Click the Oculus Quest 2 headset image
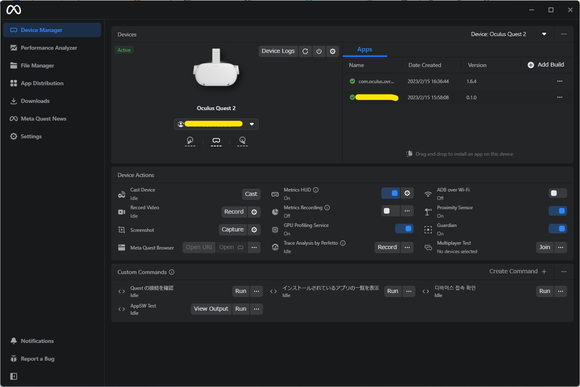The image size is (580, 387). click(216, 68)
